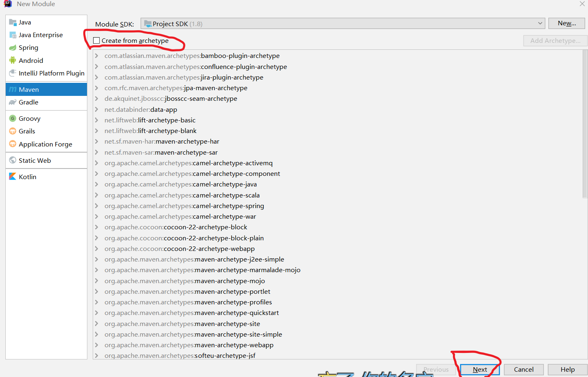Open the Module SDK dropdown
588x377 pixels.
(540, 23)
